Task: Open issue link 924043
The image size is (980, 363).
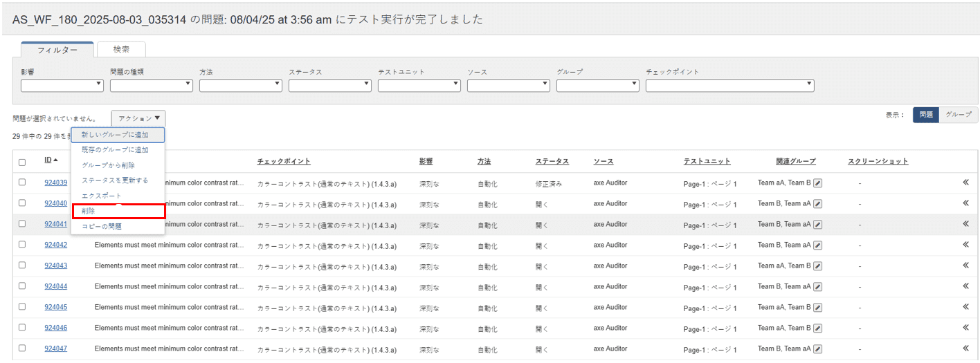Action: [x=56, y=266]
